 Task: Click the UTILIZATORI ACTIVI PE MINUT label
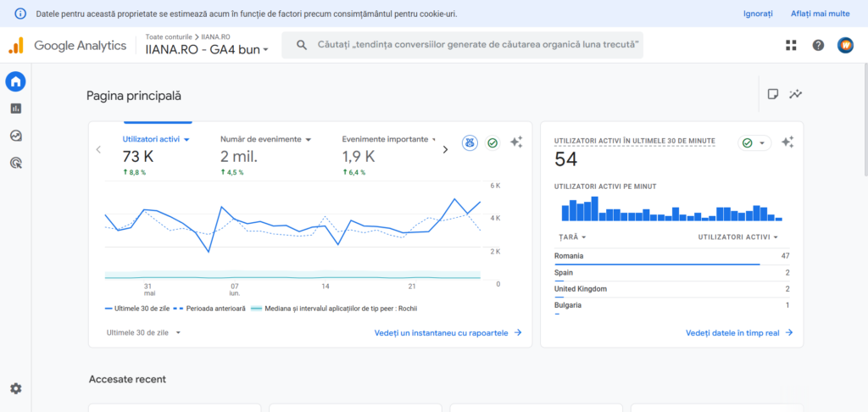point(605,187)
